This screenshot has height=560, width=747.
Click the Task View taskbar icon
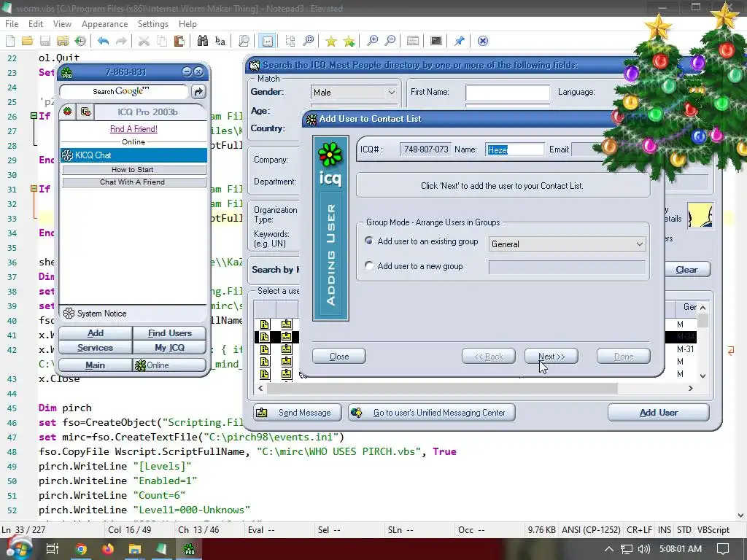point(53,549)
